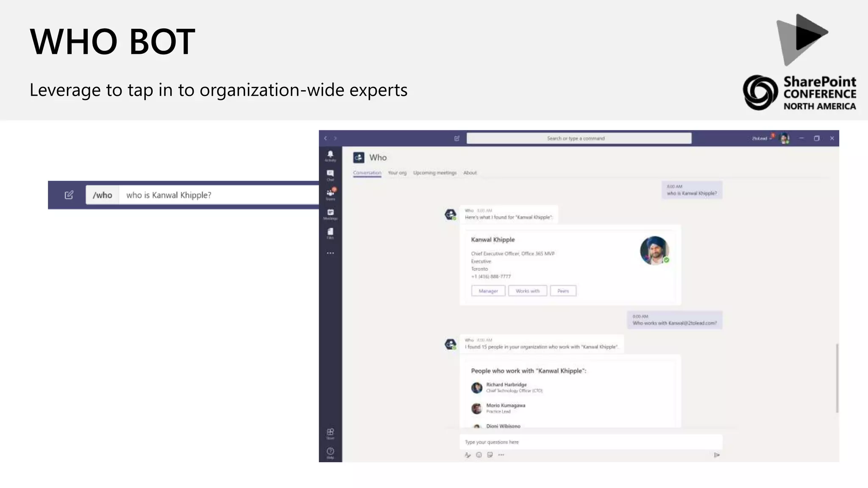This screenshot has width=868, height=488.
Task: Click the 'Who' app title in header
Action: pos(378,158)
